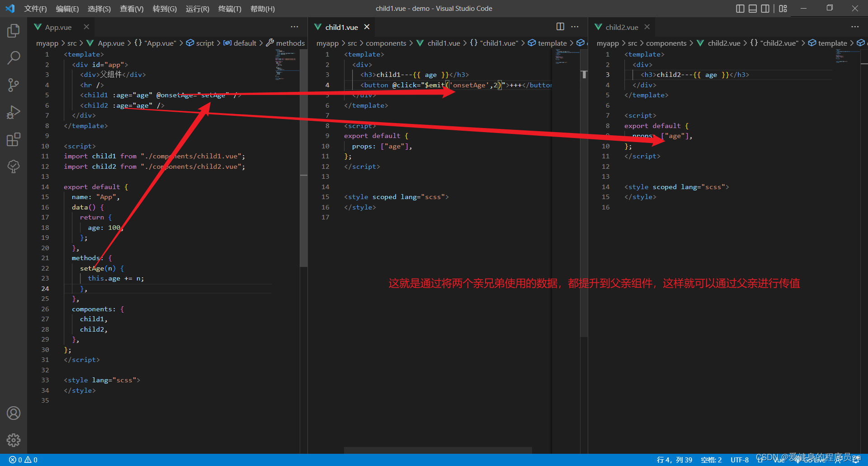Open the 运行(R) menu
This screenshot has width=868, height=466.
[x=198, y=9]
